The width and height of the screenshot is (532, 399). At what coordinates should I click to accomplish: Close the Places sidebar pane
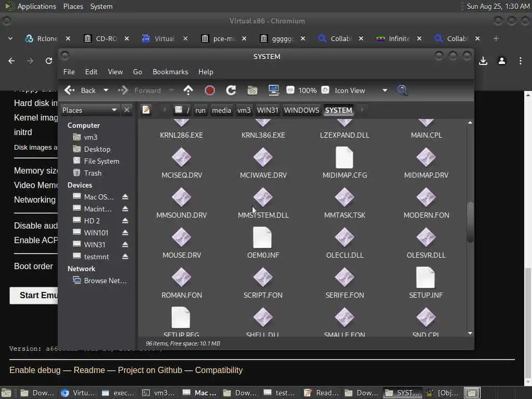click(127, 110)
